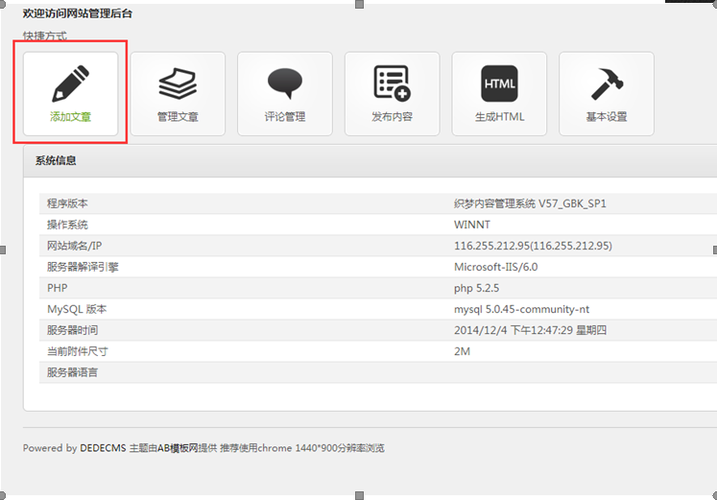Open the 发布内容 list-plus shortcut
The image size is (717, 500).
click(x=392, y=93)
